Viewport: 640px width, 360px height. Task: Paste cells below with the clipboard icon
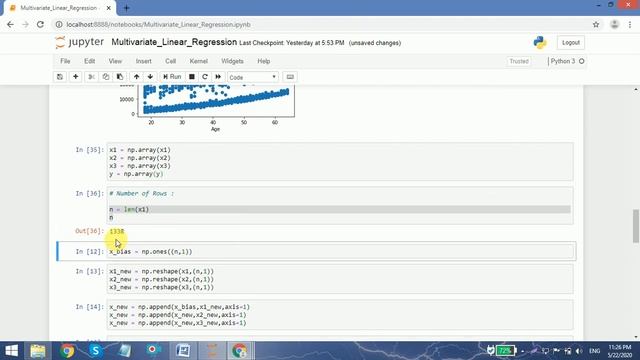[x=120, y=77]
